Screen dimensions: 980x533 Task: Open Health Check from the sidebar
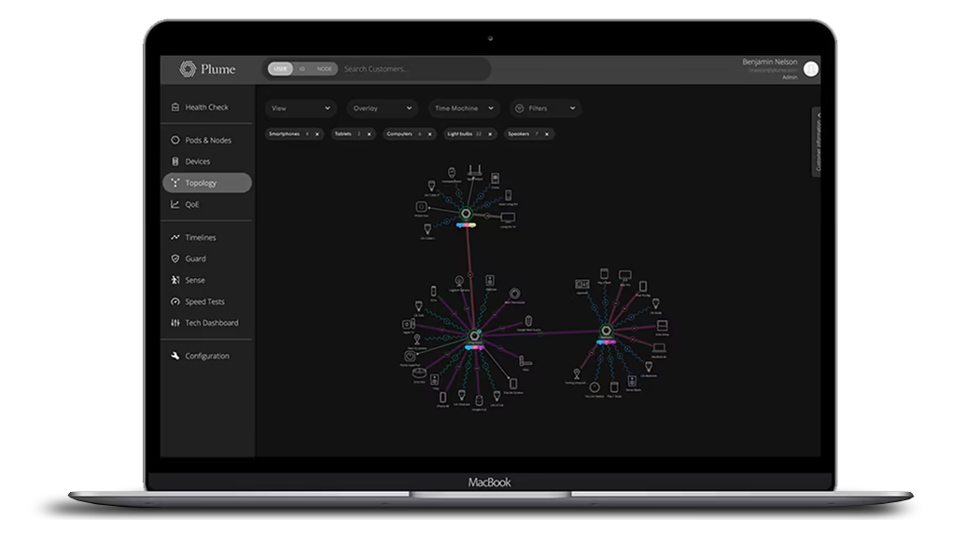(205, 107)
